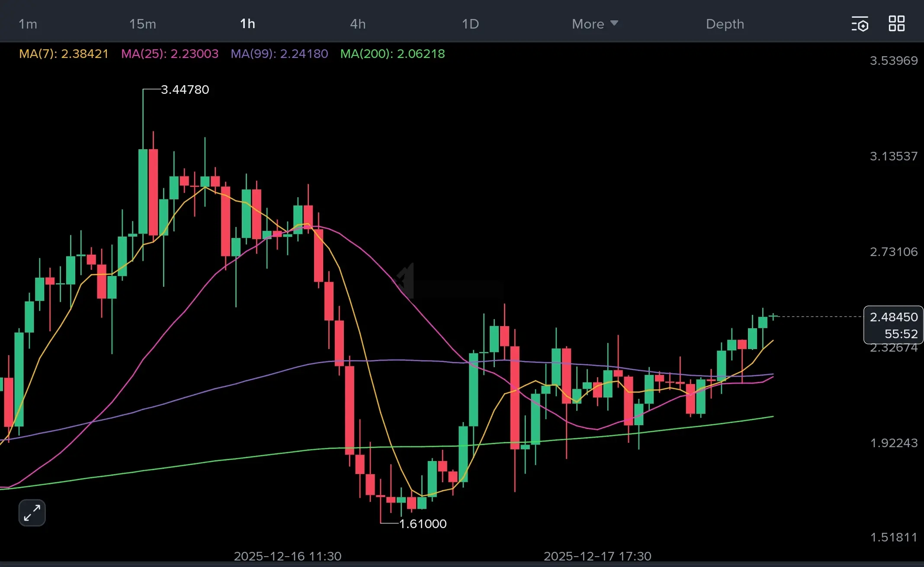Switch to the 4h interval
The height and width of the screenshot is (567, 924).
point(358,24)
